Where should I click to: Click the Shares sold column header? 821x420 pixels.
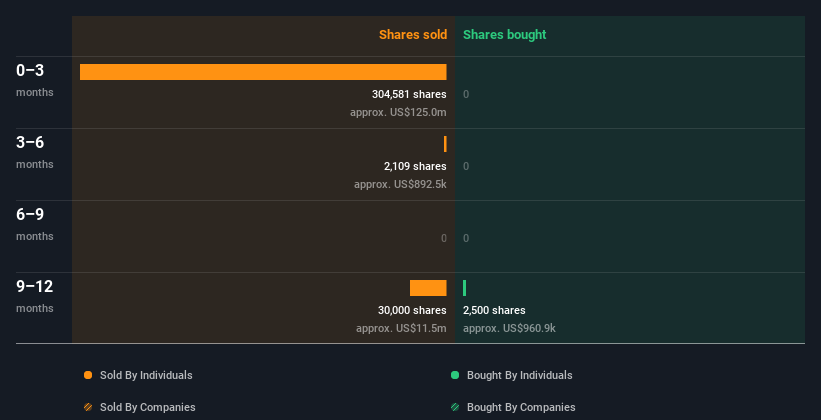pos(413,35)
